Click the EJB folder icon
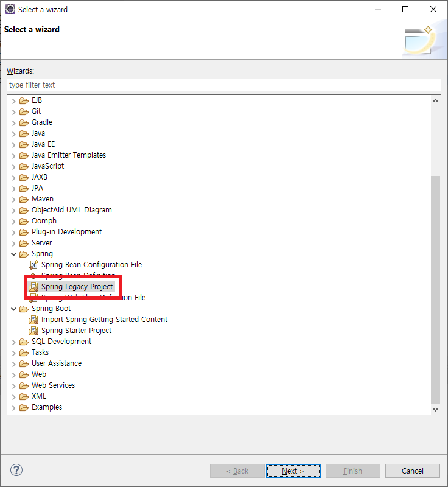The width and height of the screenshot is (448, 487). pyautogui.click(x=24, y=100)
